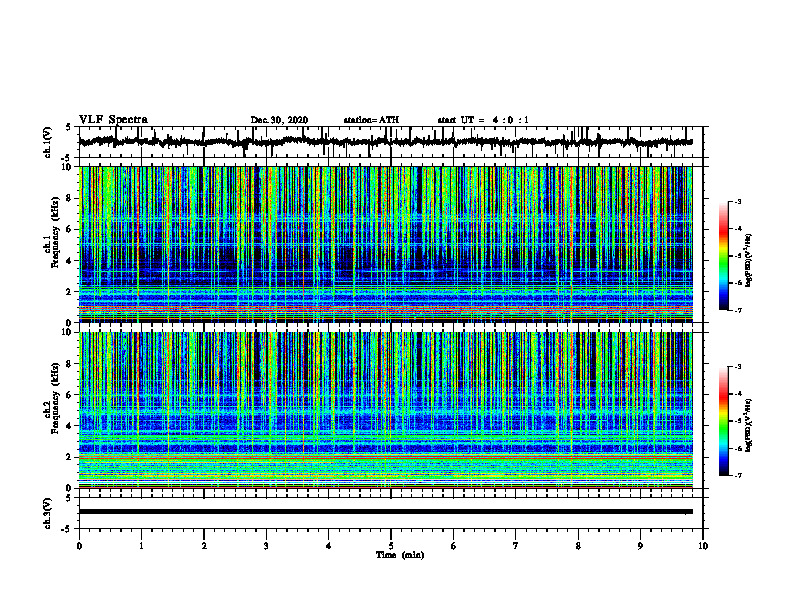Click the ch.1 spectrogram "2" kHz tick label
Image resolution: width=792 pixels, height=612 pixels.
click(x=70, y=292)
